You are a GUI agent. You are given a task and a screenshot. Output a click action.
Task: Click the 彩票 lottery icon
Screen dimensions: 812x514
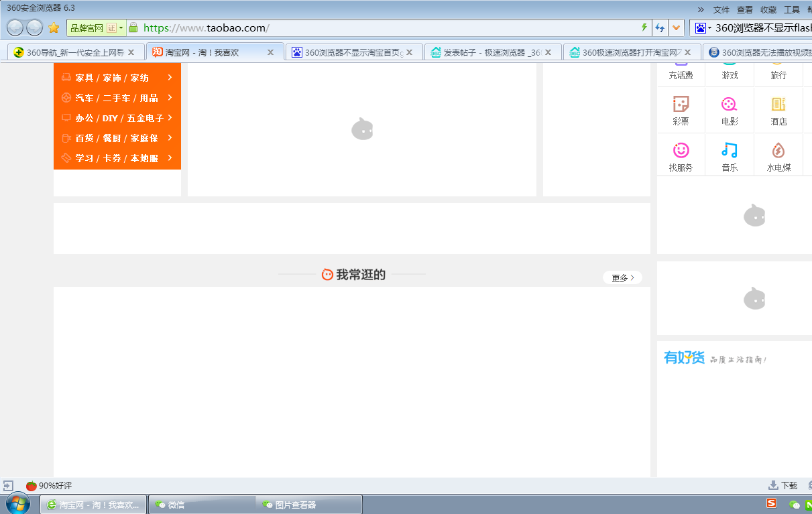681,104
